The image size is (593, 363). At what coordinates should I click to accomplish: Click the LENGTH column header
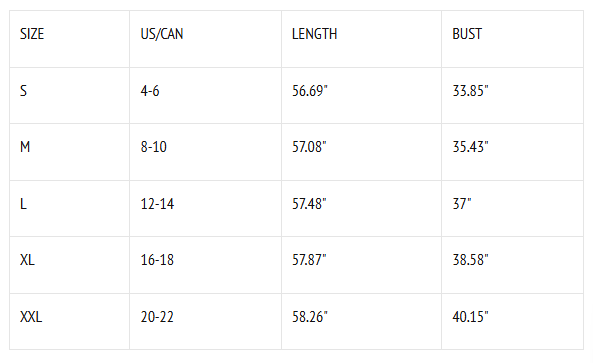click(314, 34)
